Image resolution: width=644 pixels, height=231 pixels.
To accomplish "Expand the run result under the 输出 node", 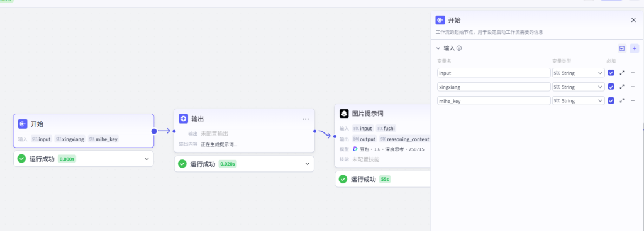I will point(307,164).
